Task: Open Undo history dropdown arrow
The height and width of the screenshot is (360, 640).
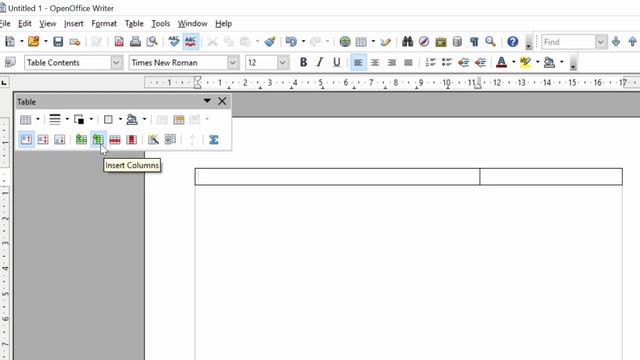Action: tap(303, 42)
